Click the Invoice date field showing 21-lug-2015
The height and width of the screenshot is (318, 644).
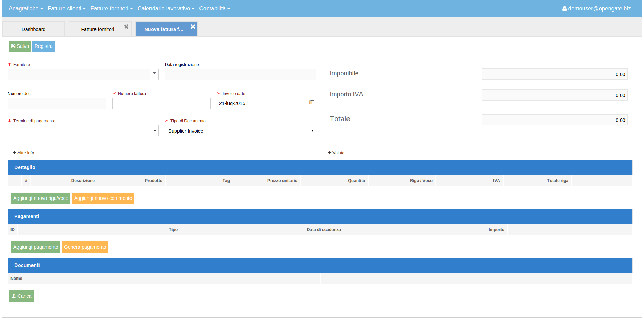pos(262,103)
